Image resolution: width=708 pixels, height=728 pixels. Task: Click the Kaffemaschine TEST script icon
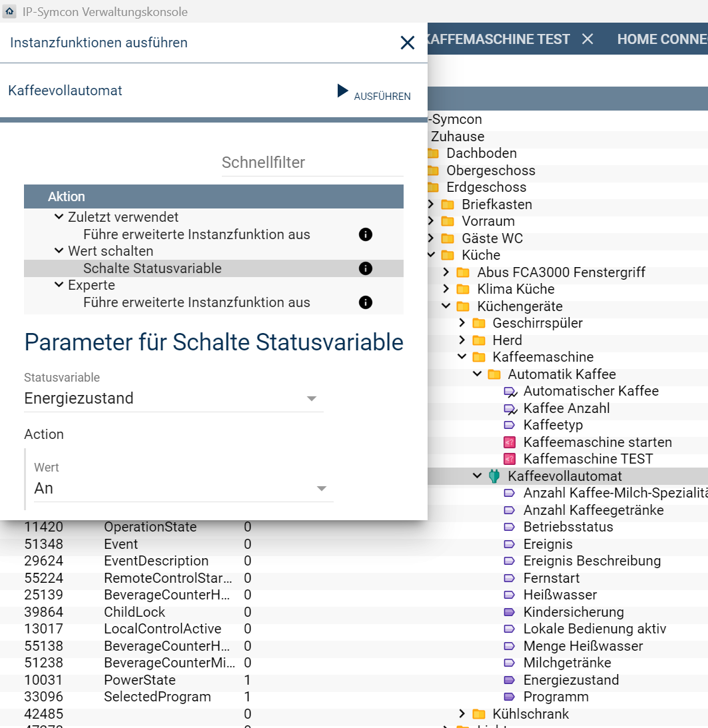(x=510, y=459)
